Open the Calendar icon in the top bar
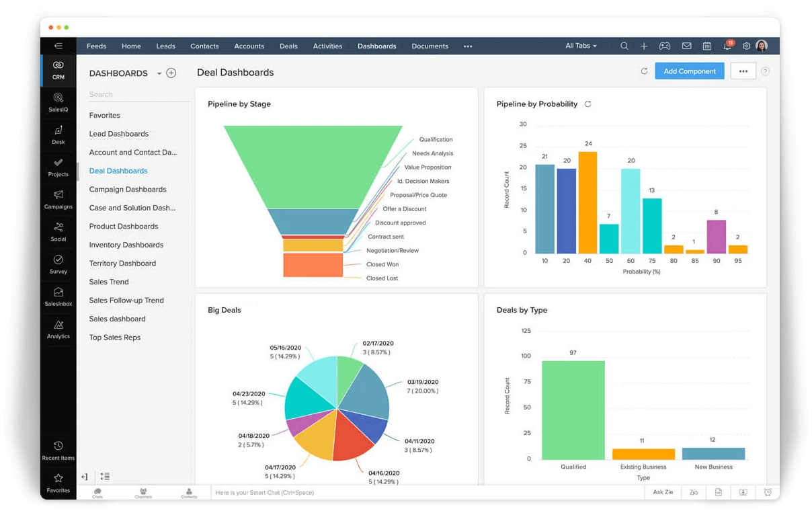The height and width of the screenshot is (511, 812). tap(706, 46)
